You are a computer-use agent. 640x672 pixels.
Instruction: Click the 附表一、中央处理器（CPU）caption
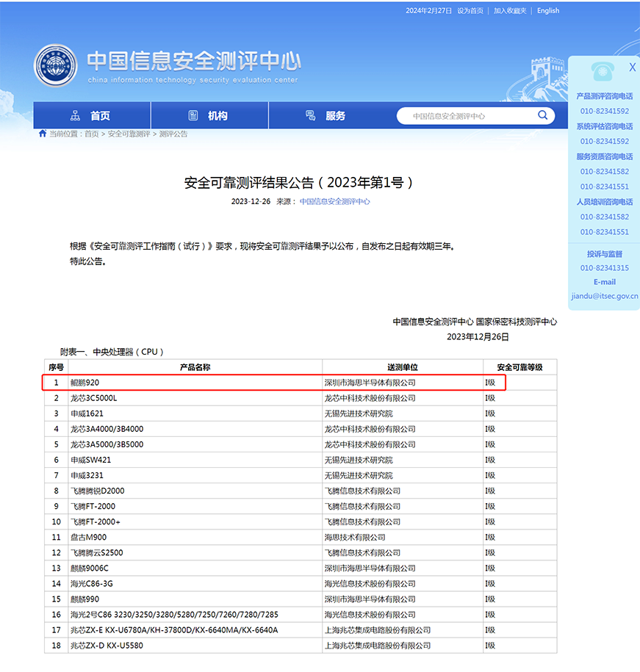click(x=112, y=352)
